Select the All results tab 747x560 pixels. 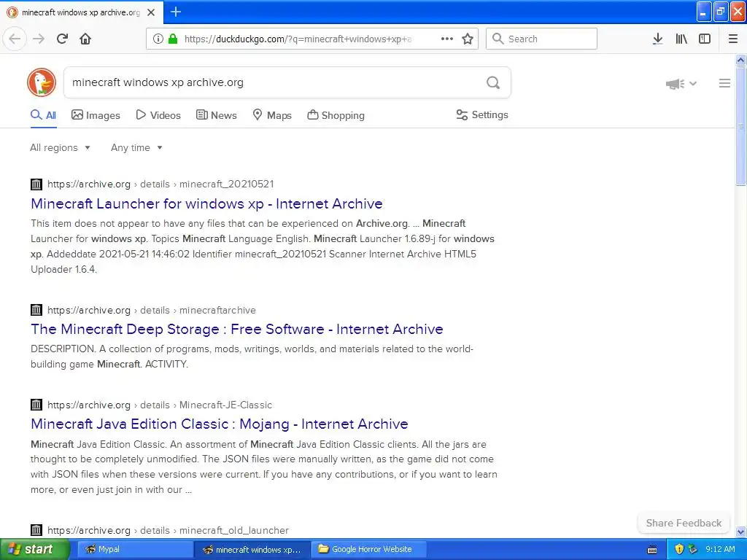click(43, 115)
